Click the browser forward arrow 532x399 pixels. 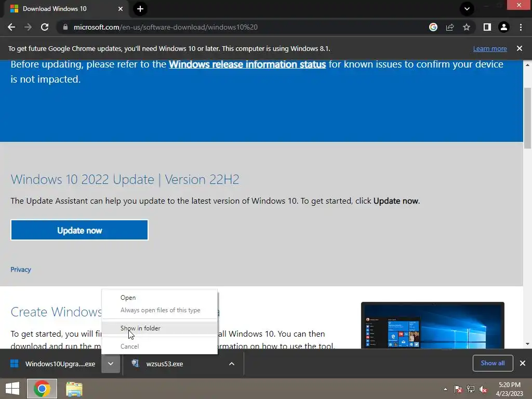pos(28,27)
